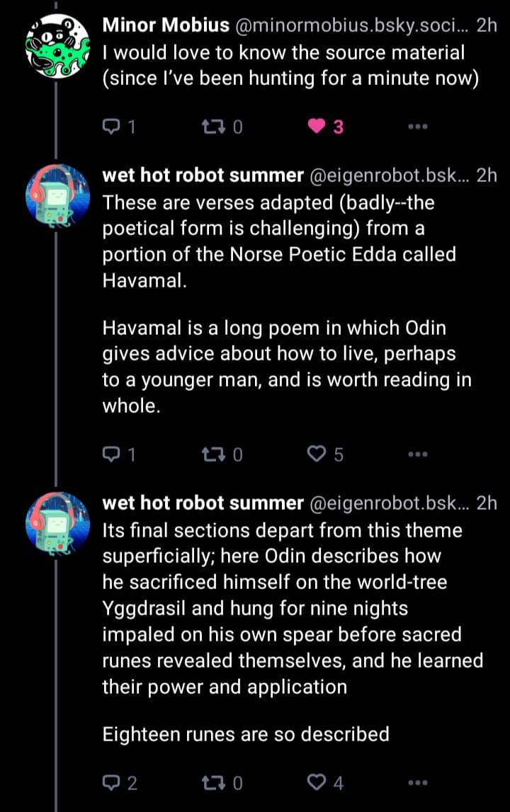Image resolution: width=510 pixels, height=812 pixels.
Task: Open more options on the Havamal post
Action: point(418,454)
